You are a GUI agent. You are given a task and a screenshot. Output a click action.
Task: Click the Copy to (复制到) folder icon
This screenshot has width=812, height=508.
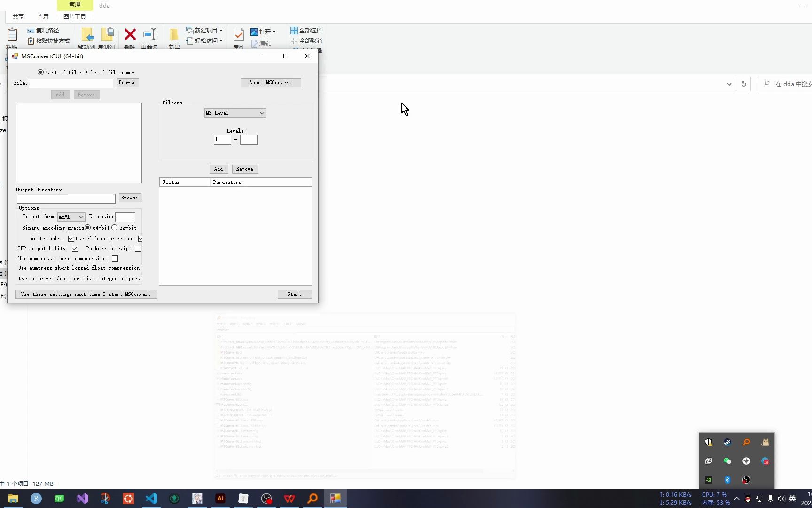click(x=108, y=34)
